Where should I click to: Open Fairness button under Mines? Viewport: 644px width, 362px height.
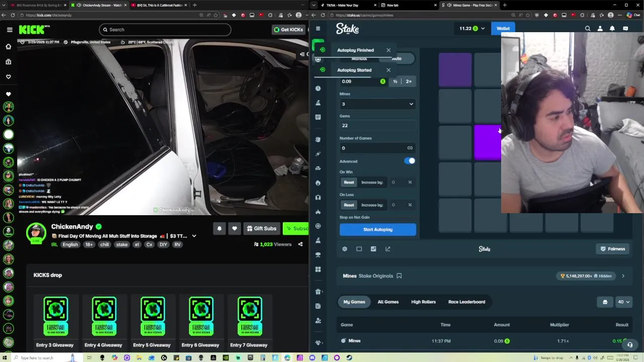click(x=613, y=249)
